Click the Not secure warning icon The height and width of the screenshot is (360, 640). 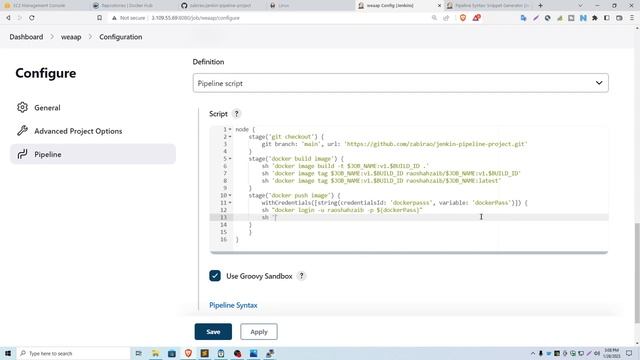click(114, 18)
